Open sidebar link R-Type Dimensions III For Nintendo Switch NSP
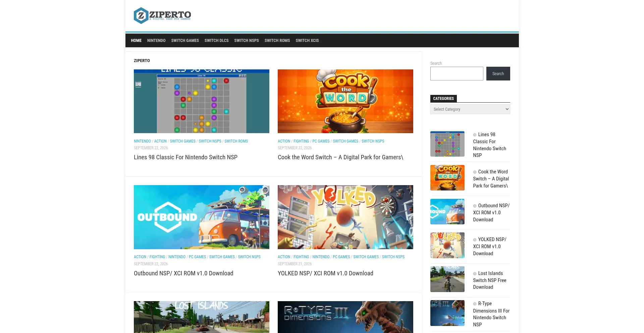 click(491, 314)
